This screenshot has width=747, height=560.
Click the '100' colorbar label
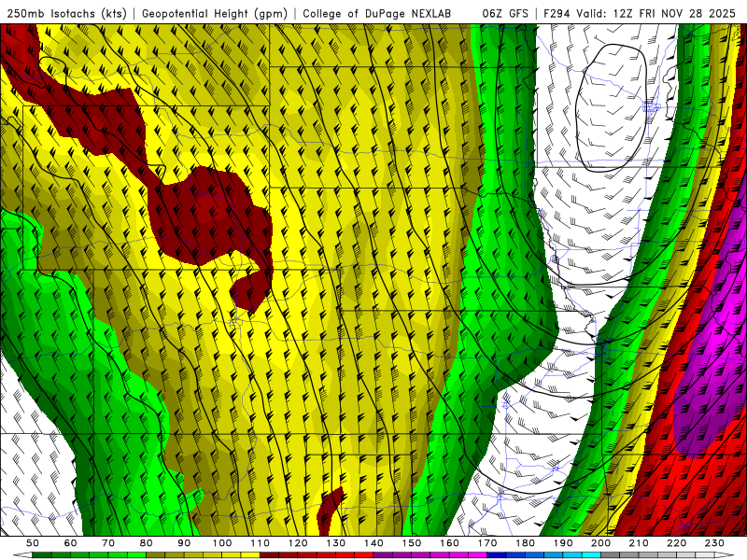click(x=221, y=543)
